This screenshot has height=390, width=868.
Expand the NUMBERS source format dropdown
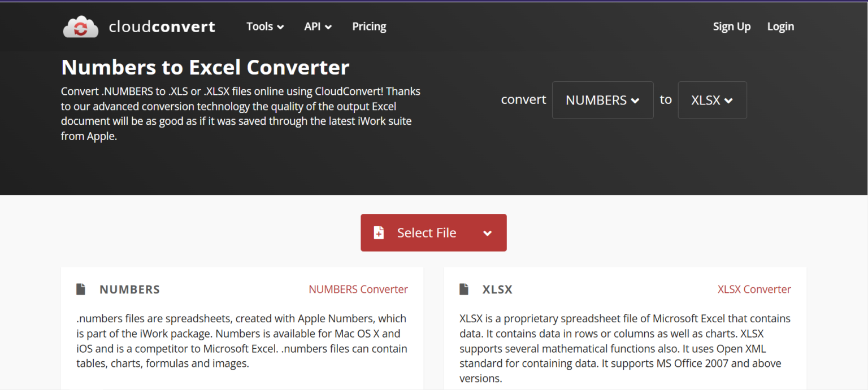pyautogui.click(x=602, y=100)
